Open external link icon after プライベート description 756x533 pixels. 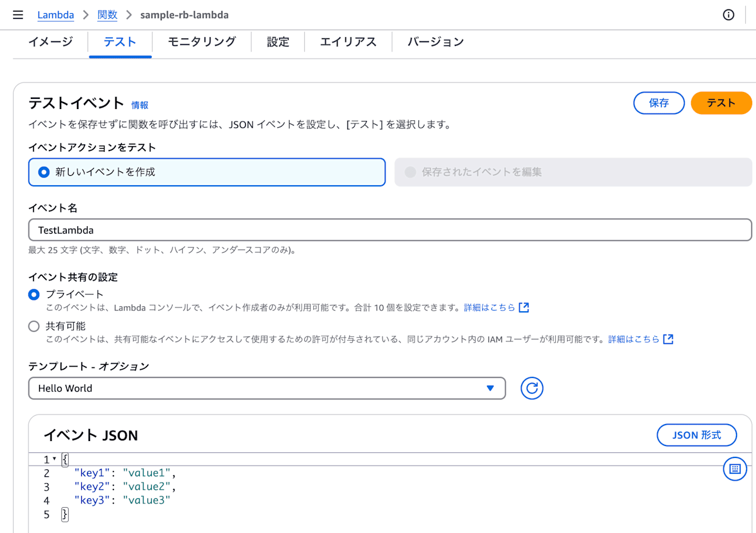(x=524, y=307)
